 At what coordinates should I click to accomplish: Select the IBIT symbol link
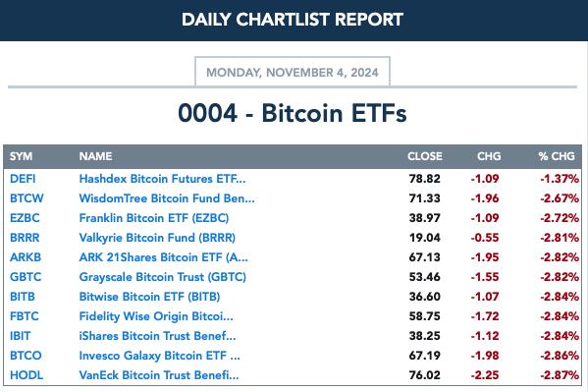pyautogui.click(x=21, y=336)
